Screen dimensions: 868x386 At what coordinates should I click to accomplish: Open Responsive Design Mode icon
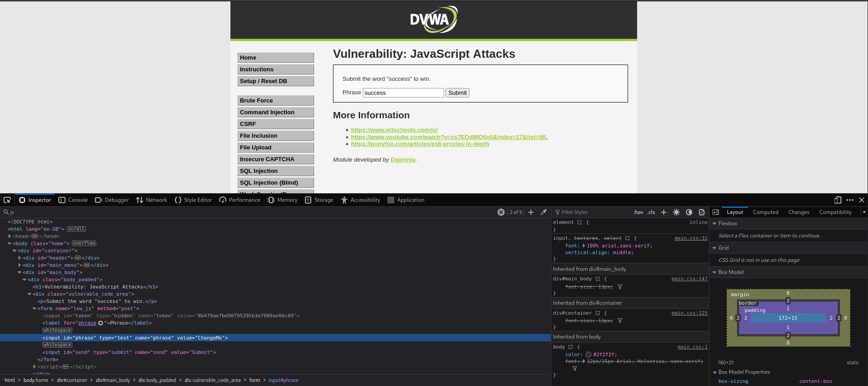837,200
